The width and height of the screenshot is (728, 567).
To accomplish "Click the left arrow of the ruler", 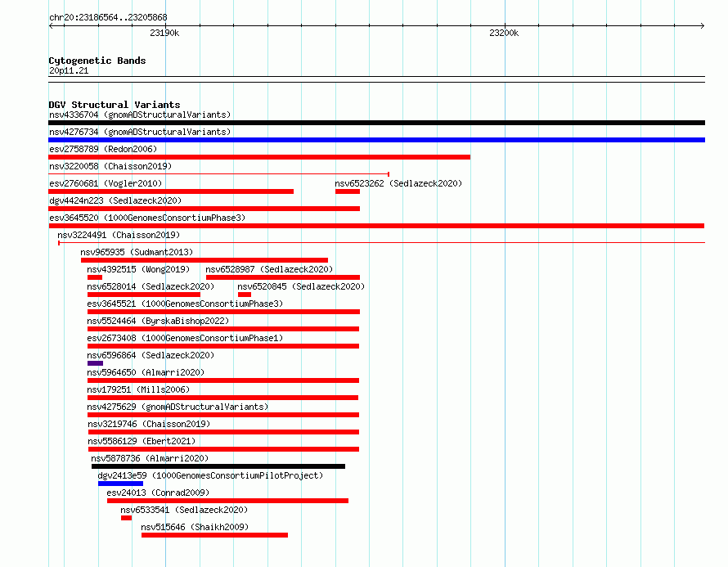I will click(x=52, y=26).
